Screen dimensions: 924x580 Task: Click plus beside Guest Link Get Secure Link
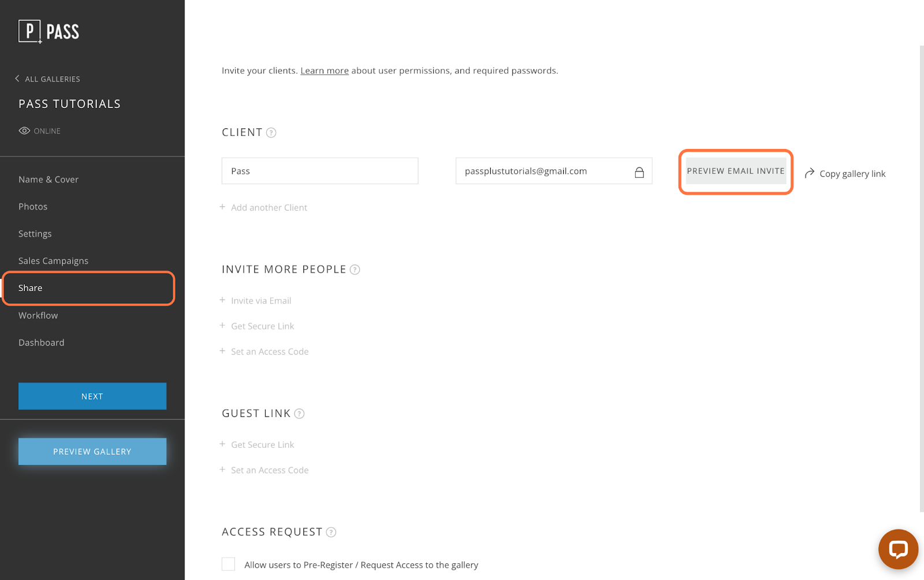tap(222, 444)
